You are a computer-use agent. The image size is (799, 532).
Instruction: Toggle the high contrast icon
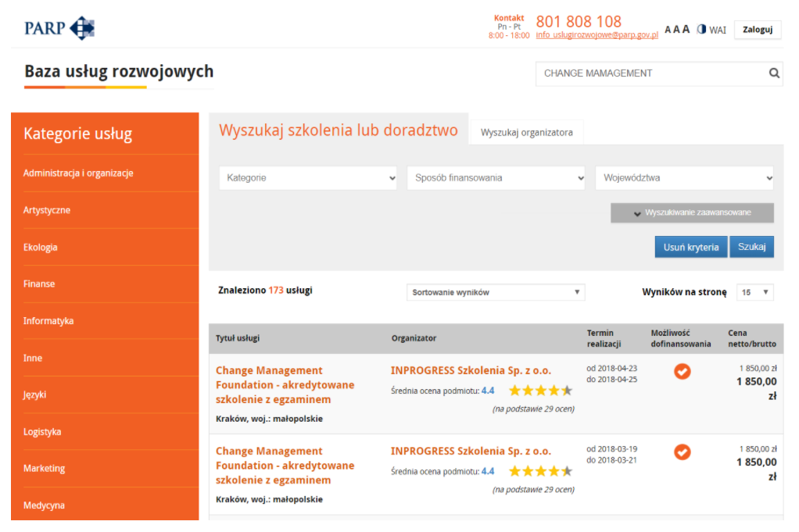[701, 30]
